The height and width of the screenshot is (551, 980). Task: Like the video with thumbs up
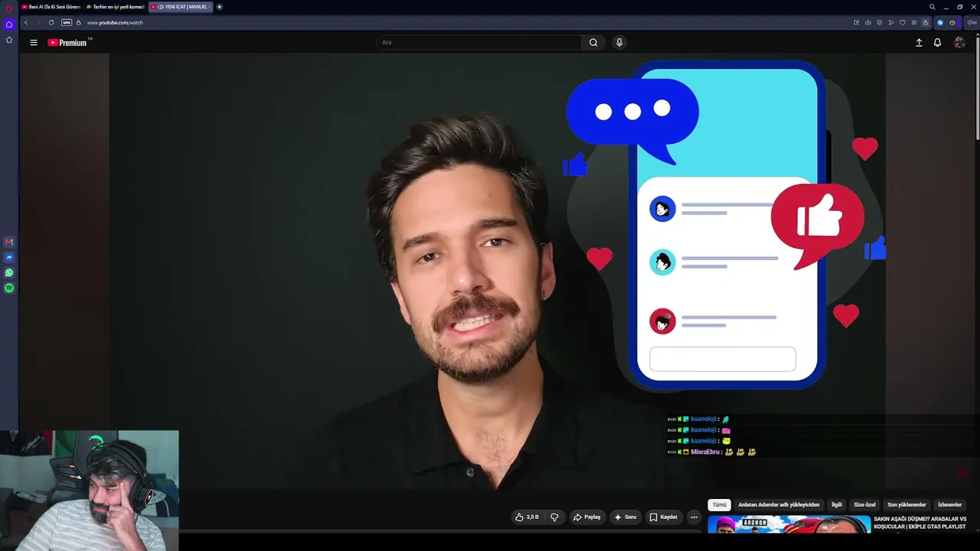pos(527,517)
